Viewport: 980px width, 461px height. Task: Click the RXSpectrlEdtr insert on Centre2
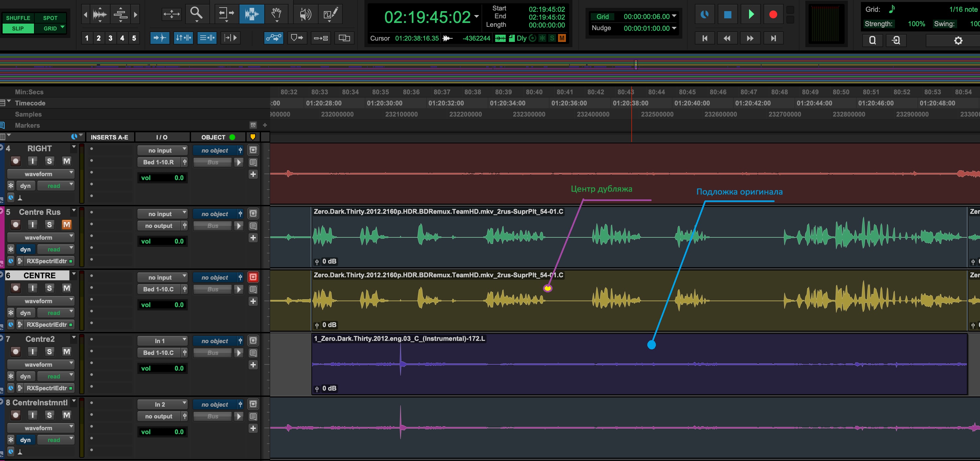[x=46, y=388]
